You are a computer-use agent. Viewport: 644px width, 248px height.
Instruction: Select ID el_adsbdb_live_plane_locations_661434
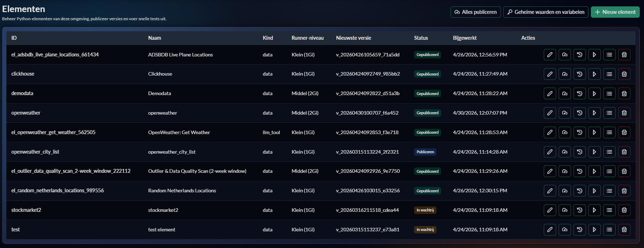[x=55, y=55]
